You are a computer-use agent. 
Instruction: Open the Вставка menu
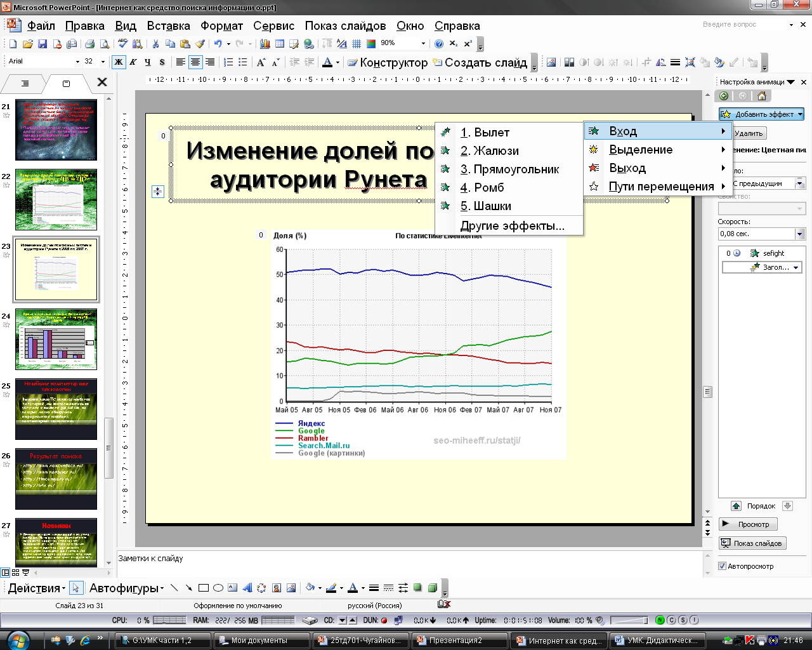(x=168, y=26)
